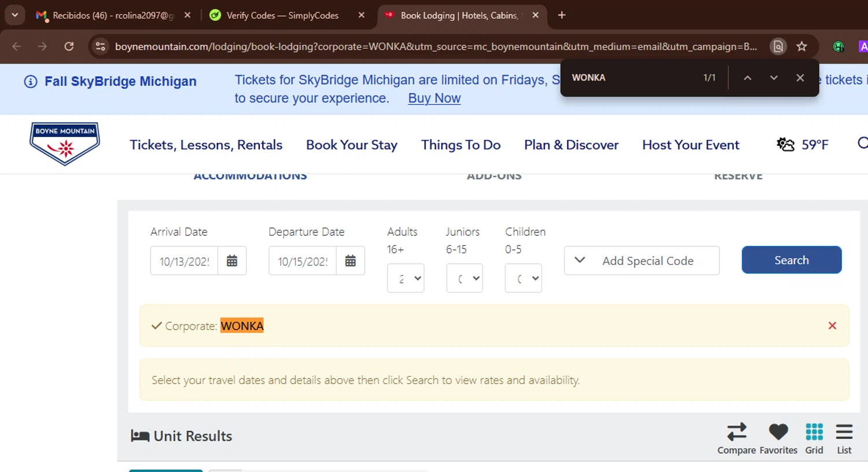Screen dimensions: 868x472
Task: Jump to previous find result
Action: [x=748, y=78]
